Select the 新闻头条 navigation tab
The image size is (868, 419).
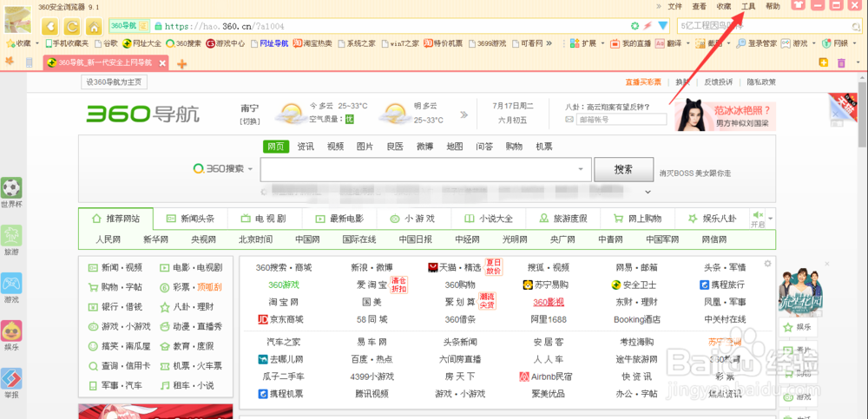[x=190, y=218]
